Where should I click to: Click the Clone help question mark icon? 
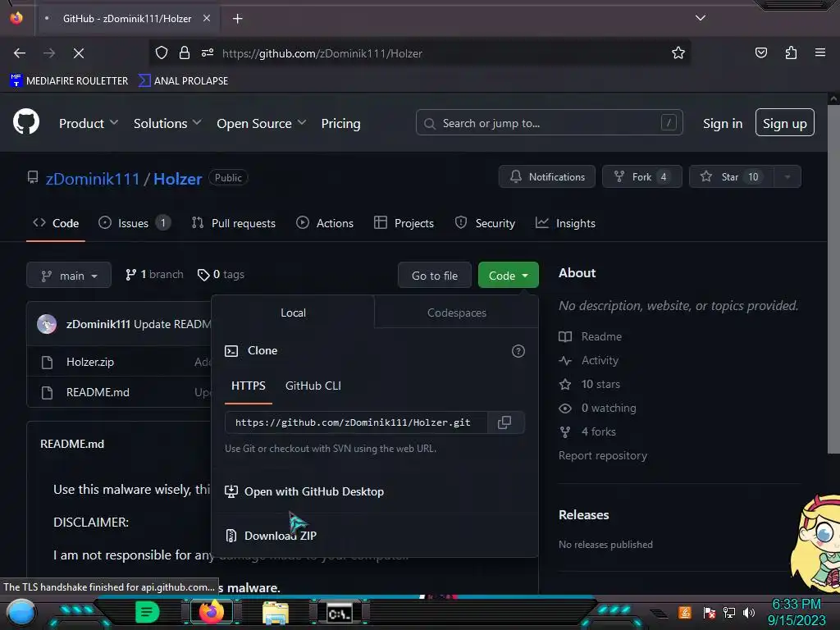(518, 351)
